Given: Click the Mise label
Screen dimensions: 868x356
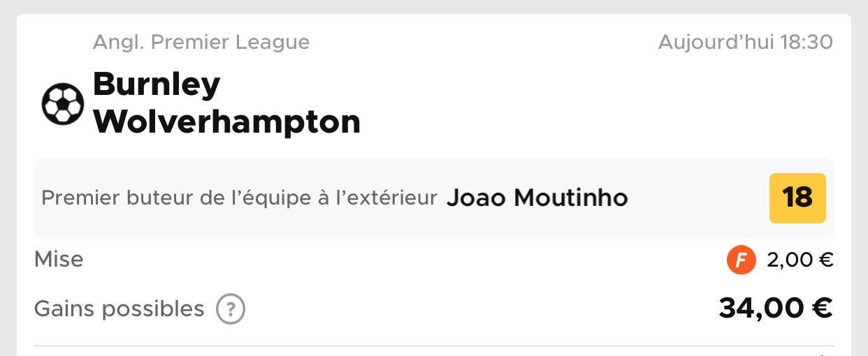Looking at the screenshot, I should pyautogui.click(x=59, y=260).
